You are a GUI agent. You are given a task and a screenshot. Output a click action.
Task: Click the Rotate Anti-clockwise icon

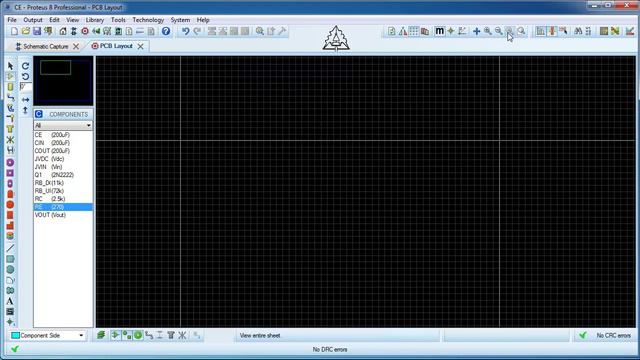click(x=25, y=76)
